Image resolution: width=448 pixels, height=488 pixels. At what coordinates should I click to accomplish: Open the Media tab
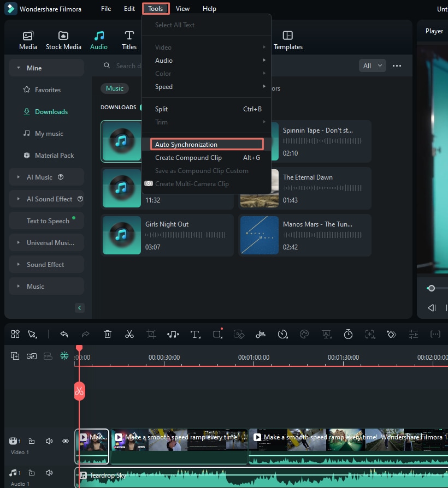pyautogui.click(x=28, y=40)
